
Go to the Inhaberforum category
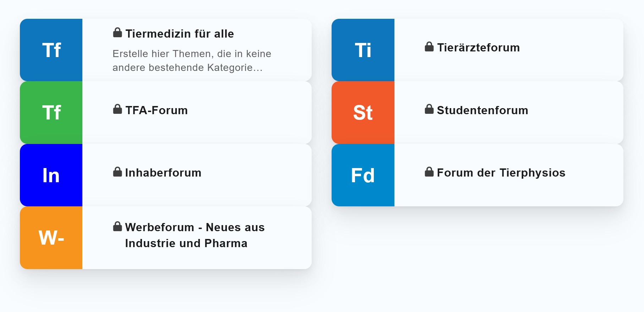click(x=163, y=173)
